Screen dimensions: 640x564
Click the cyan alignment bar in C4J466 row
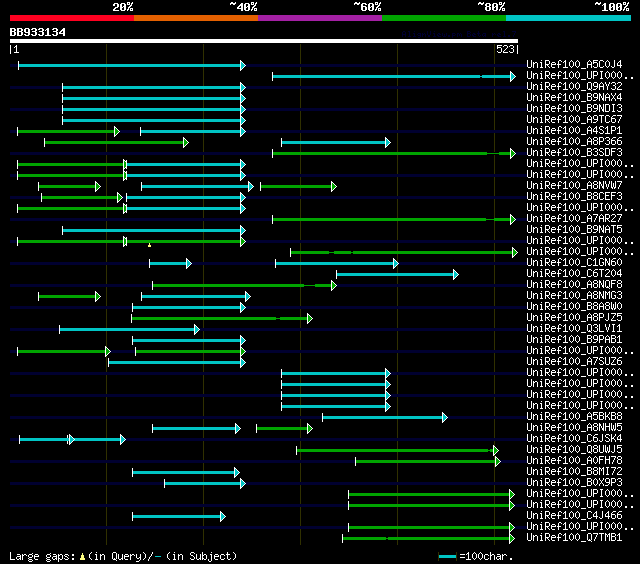(179, 517)
